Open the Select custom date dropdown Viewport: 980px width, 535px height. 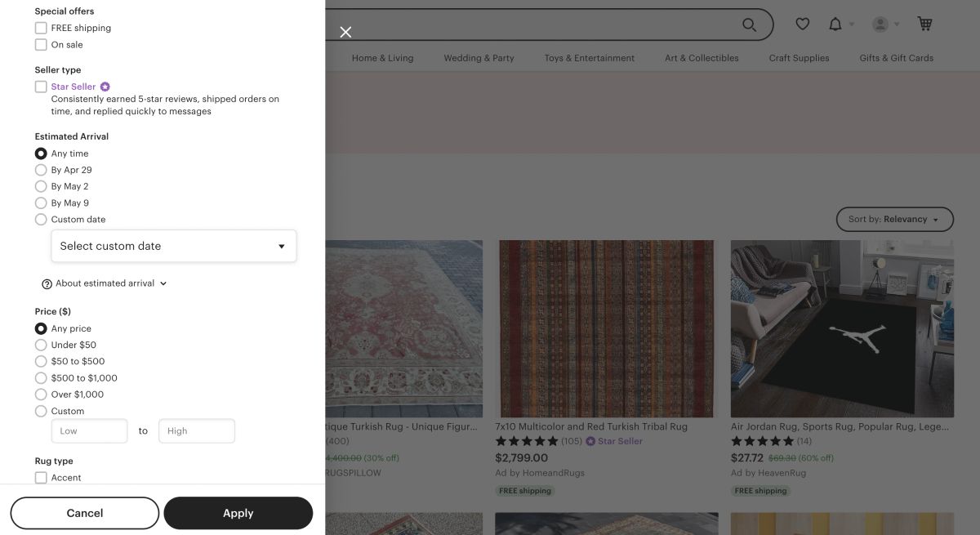pyautogui.click(x=173, y=246)
